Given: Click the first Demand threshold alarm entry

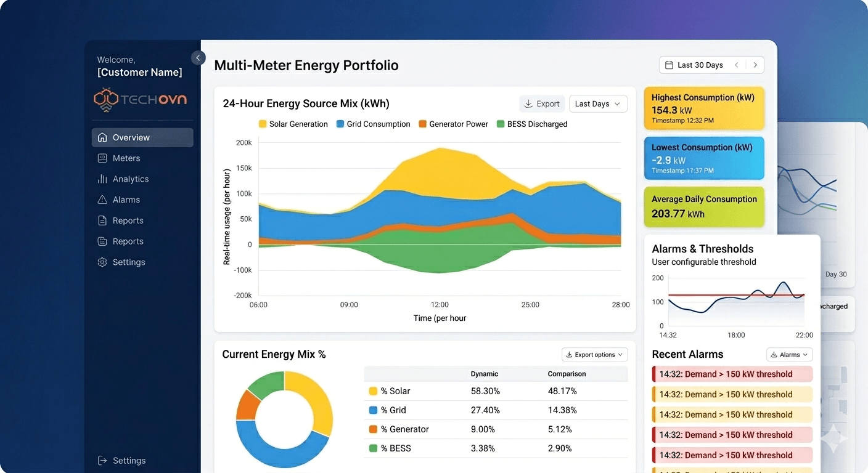Looking at the screenshot, I should tap(731, 374).
